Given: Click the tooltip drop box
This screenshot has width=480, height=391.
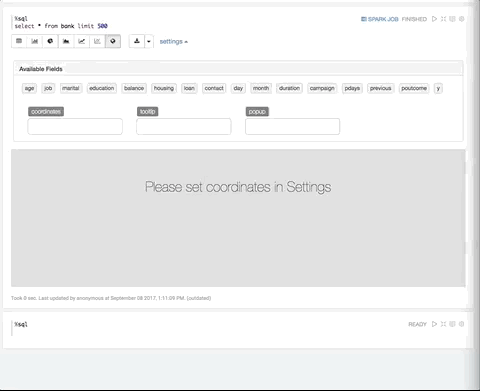Looking at the screenshot, I should [x=184, y=126].
